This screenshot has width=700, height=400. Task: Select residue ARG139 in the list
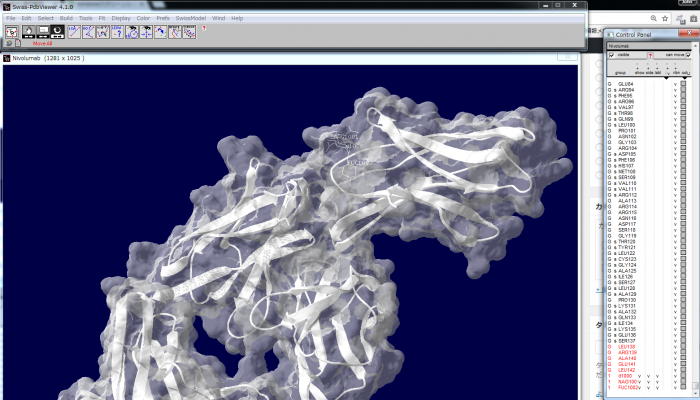tap(627, 352)
